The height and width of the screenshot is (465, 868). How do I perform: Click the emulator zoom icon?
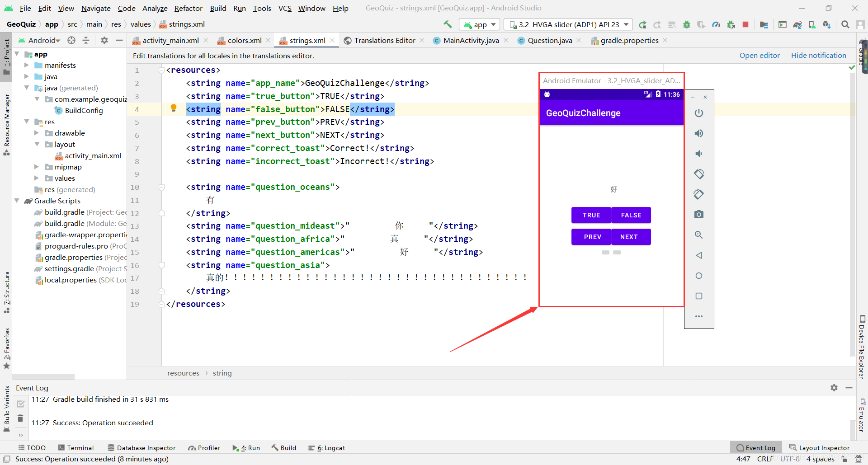pyautogui.click(x=699, y=235)
